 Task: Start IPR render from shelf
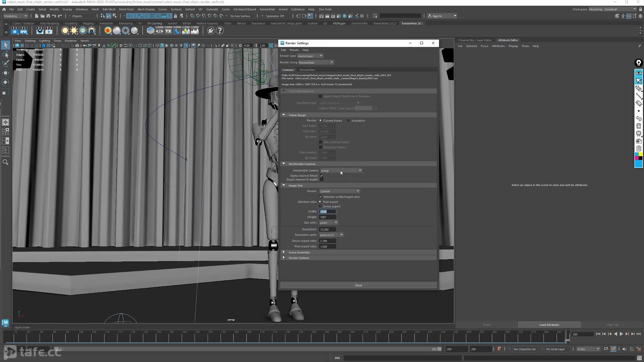[23, 31]
